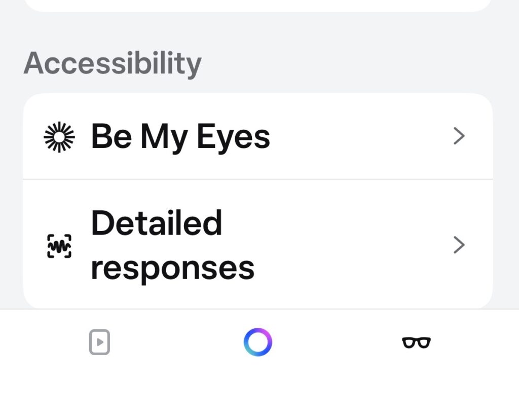Screen dimensions: 519x420
Task: Select the glasses tab icon
Action: pos(416,343)
